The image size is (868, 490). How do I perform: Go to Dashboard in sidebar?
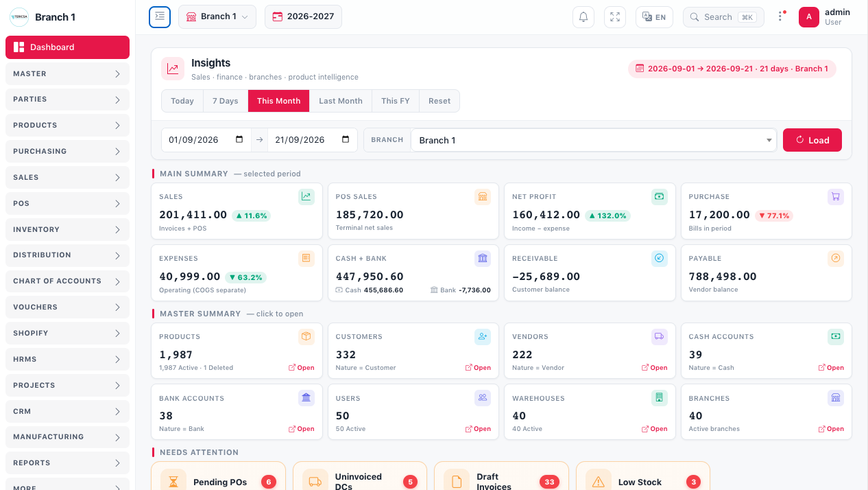coord(67,47)
